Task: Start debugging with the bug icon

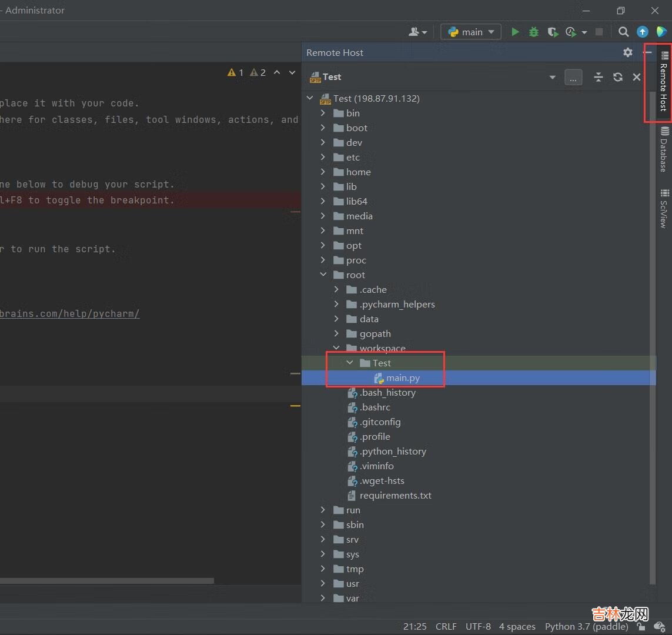Action: (534, 32)
